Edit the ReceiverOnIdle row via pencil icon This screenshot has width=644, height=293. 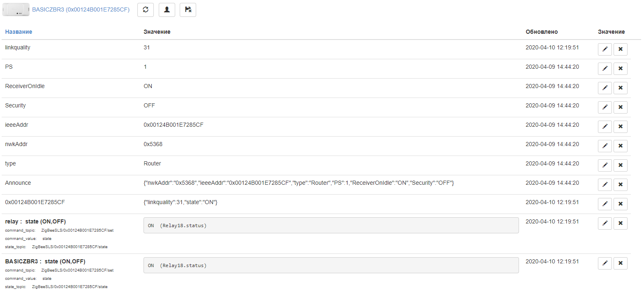[605, 88]
